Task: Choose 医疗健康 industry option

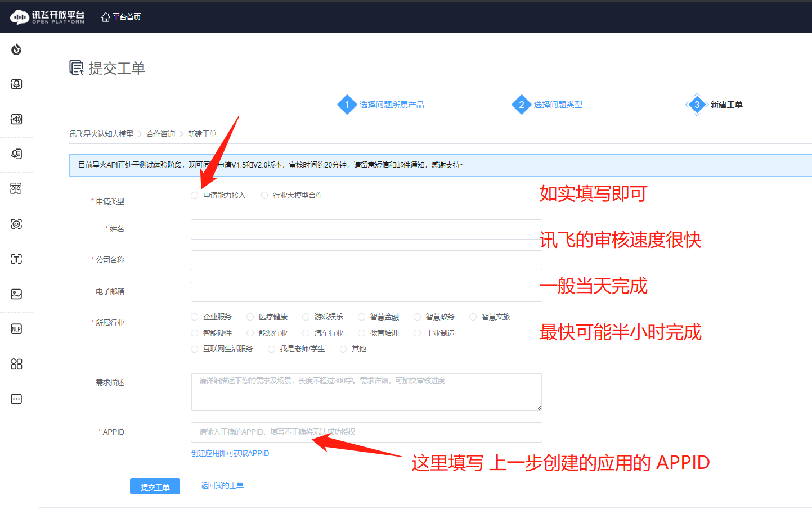Action: click(250, 317)
